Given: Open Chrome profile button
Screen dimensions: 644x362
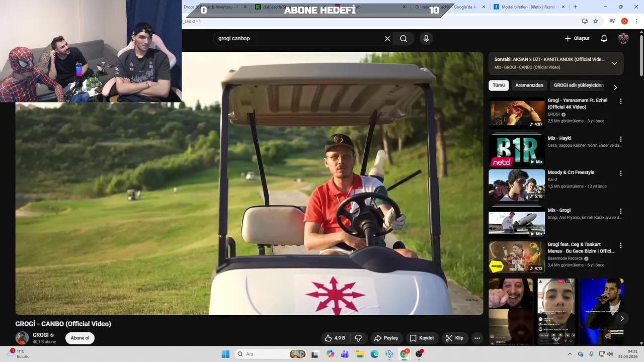Looking at the screenshot, I should tap(624, 21).
